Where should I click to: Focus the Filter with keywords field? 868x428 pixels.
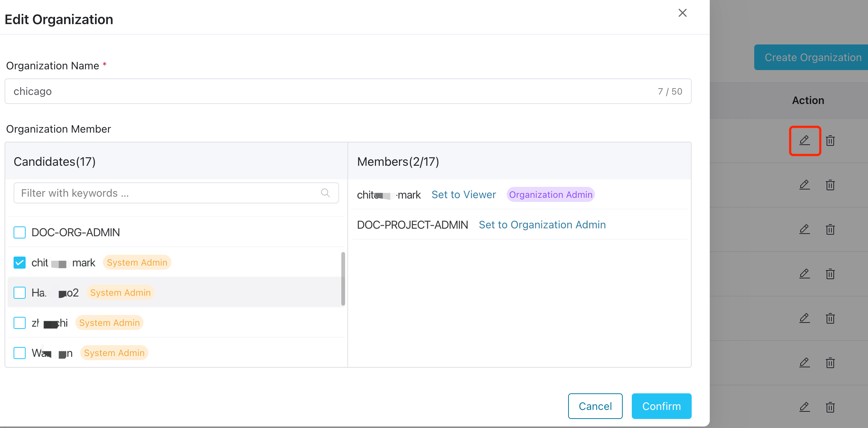pos(166,193)
